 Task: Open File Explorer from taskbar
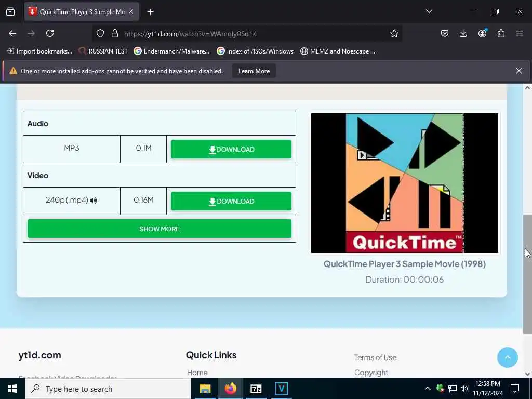205,389
